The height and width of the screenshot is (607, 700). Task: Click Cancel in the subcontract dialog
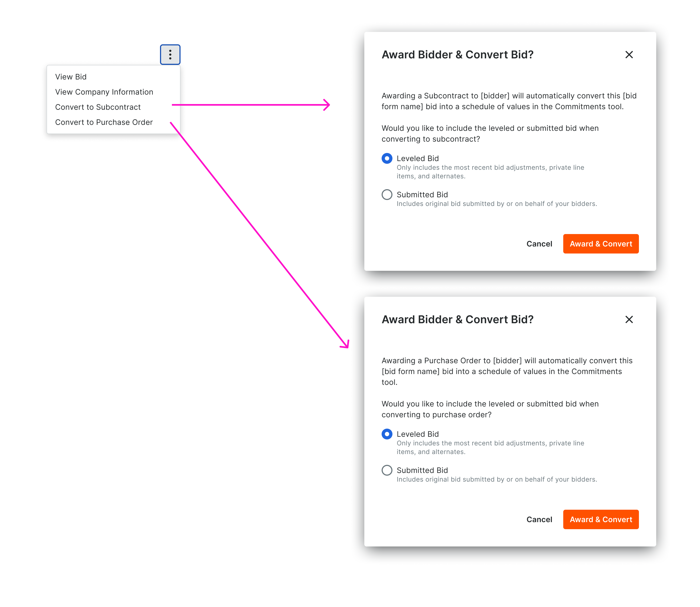tap(539, 244)
